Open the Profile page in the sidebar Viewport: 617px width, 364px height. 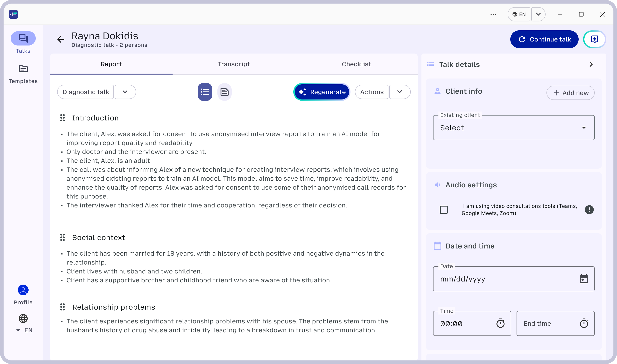(x=23, y=294)
